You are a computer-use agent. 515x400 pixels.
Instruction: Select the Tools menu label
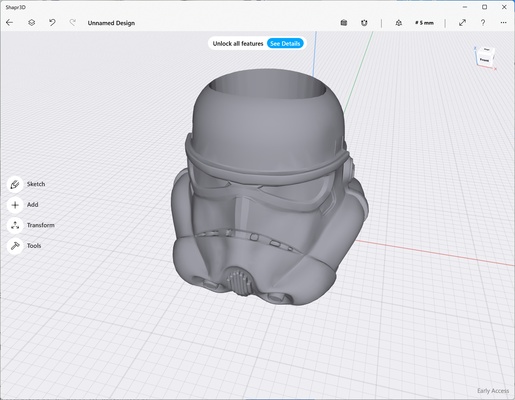pos(34,246)
